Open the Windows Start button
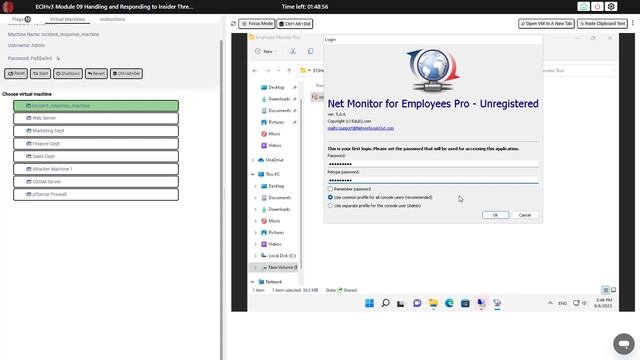 [x=369, y=303]
